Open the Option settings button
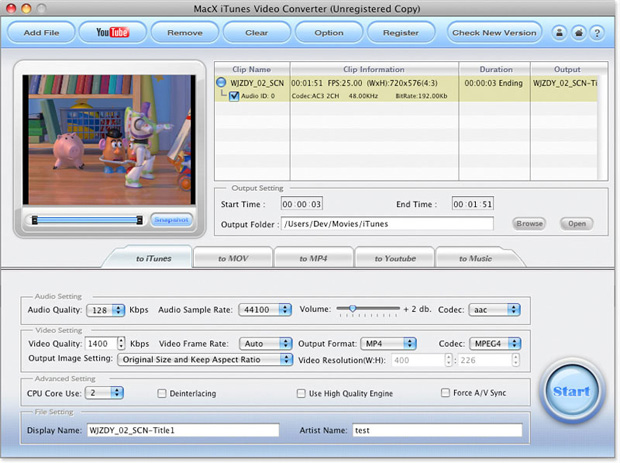Viewport: 620px width, 463px height. (329, 32)
